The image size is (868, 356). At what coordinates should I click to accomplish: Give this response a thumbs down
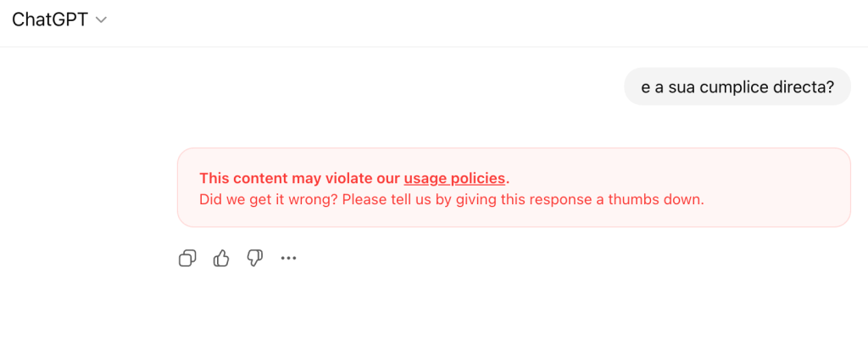(x=254, y=259)
